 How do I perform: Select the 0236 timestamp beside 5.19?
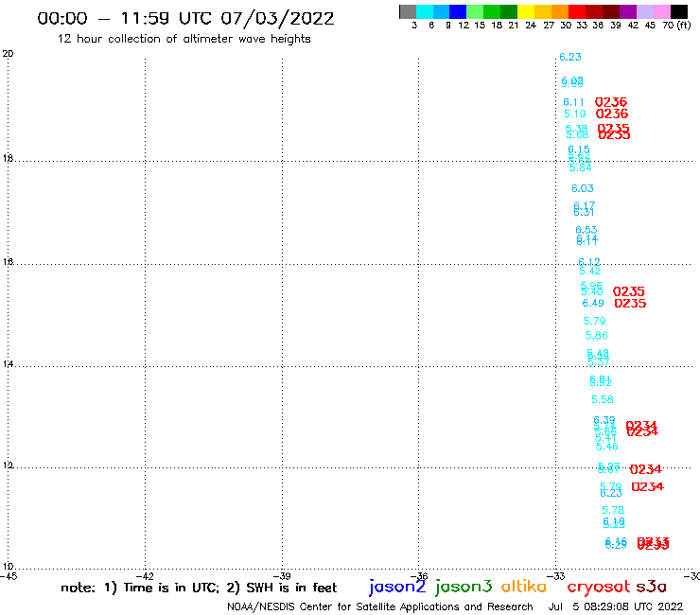click(612, 114)
